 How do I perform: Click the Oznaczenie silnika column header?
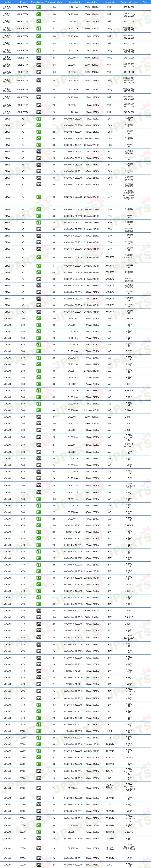(x=129, y=2)
